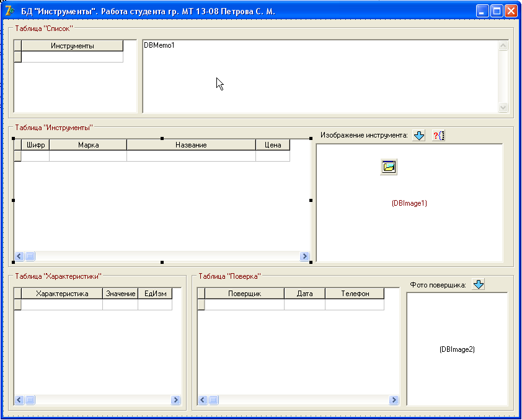522x420 pixels.
Task: Close the БД Инструменты window
Action: (511, 11)
